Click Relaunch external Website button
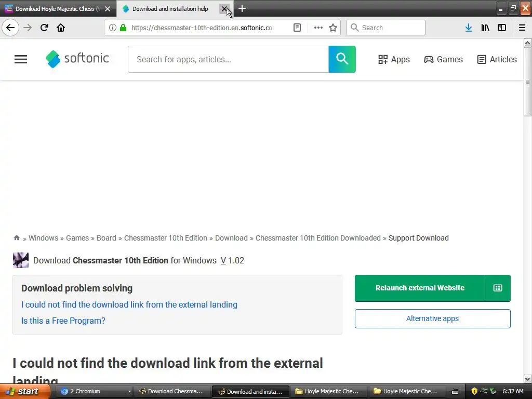Screen dimensions: 532x399 (420, 288)
